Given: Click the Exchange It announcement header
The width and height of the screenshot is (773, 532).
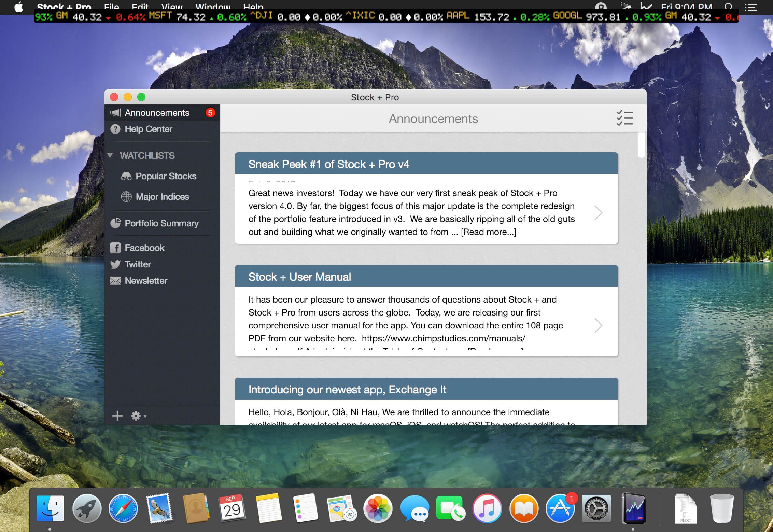Looking at the screenshot, I should click(x=426, y=389).
